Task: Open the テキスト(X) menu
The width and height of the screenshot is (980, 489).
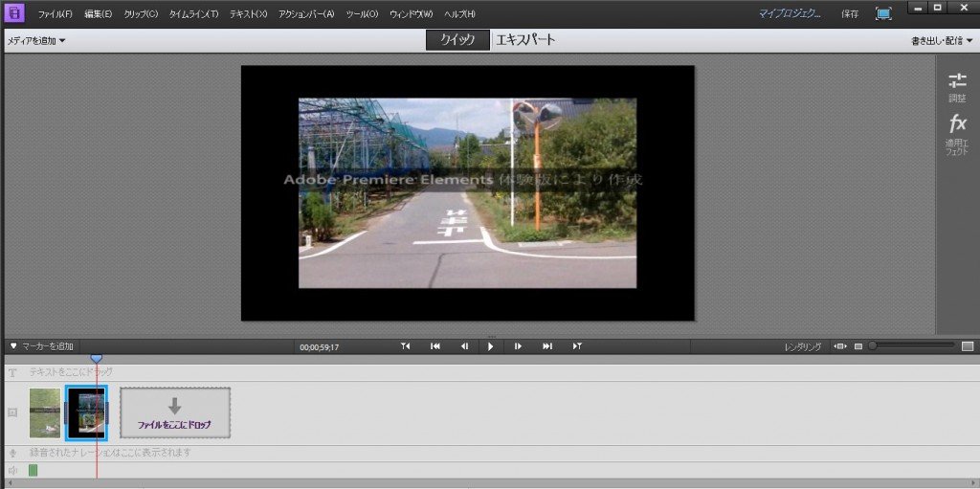Action: point(248,13)
